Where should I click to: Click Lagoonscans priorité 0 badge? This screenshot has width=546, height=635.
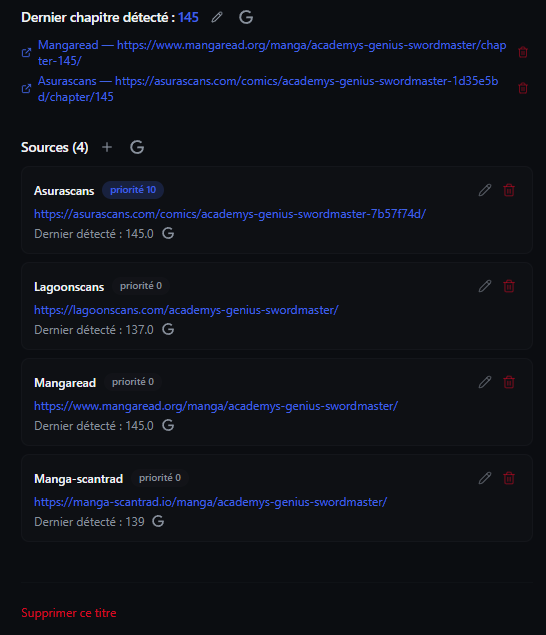(141, 286)
